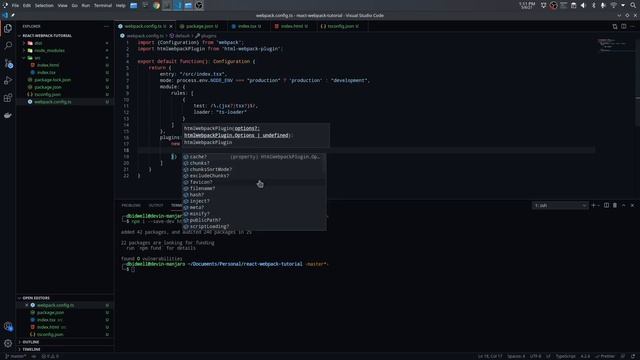640x360 pixels.
Task: Click the volume icon in system tray
Action: point(583,5)
